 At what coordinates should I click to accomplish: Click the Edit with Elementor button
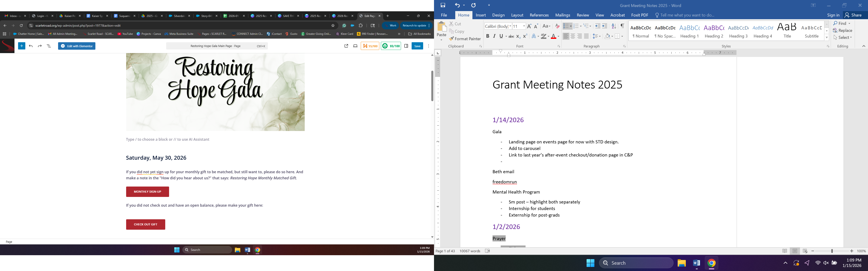(x=77, y=46)
